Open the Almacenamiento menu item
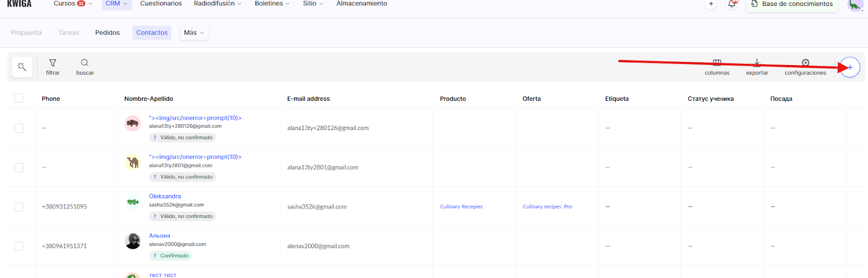The width and height of the screenshot is (868, 278). pos(361,4)
